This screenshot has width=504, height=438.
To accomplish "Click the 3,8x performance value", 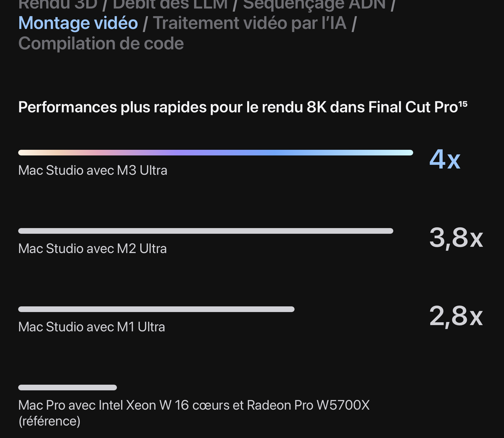I will [x=456, y=238].
